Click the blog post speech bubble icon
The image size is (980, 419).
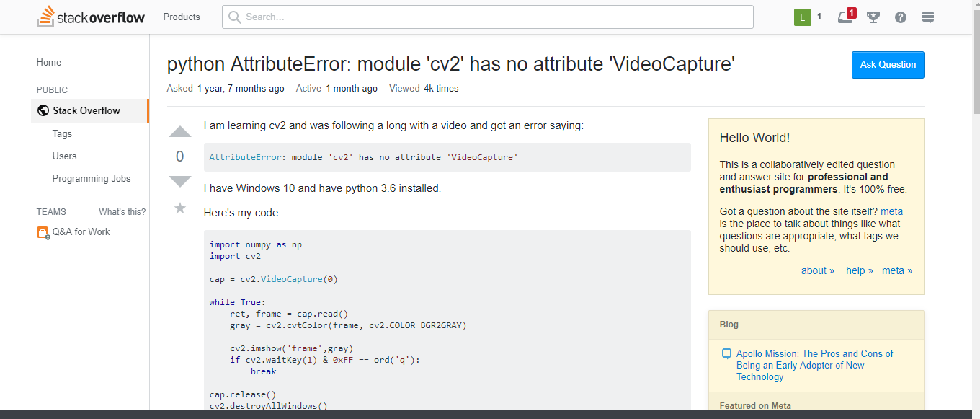(726, 354)
